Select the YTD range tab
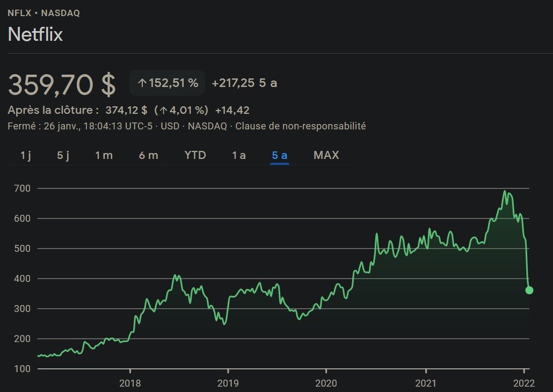This screenshot has width=553, height=392. point(195,155)
